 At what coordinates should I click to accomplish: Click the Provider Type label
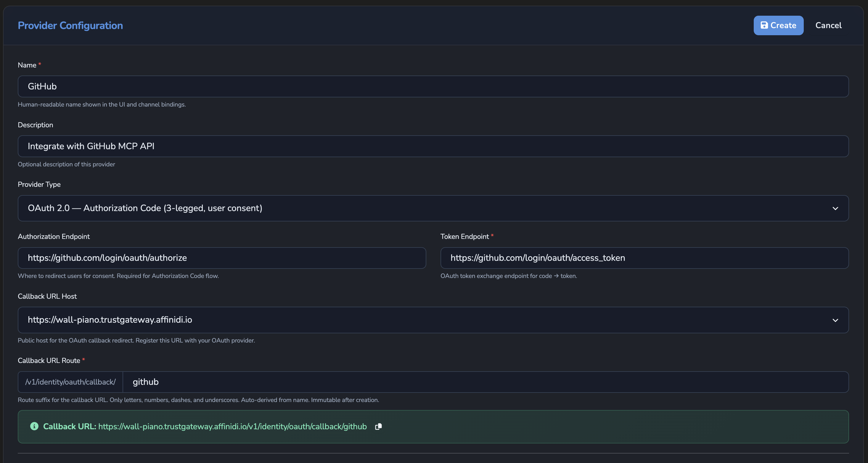pos(39,184)
